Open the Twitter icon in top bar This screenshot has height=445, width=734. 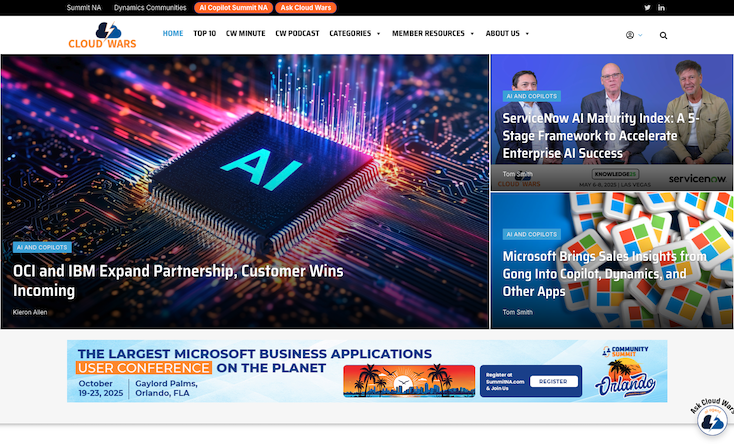pyautogui.click(x=647, y=7)
